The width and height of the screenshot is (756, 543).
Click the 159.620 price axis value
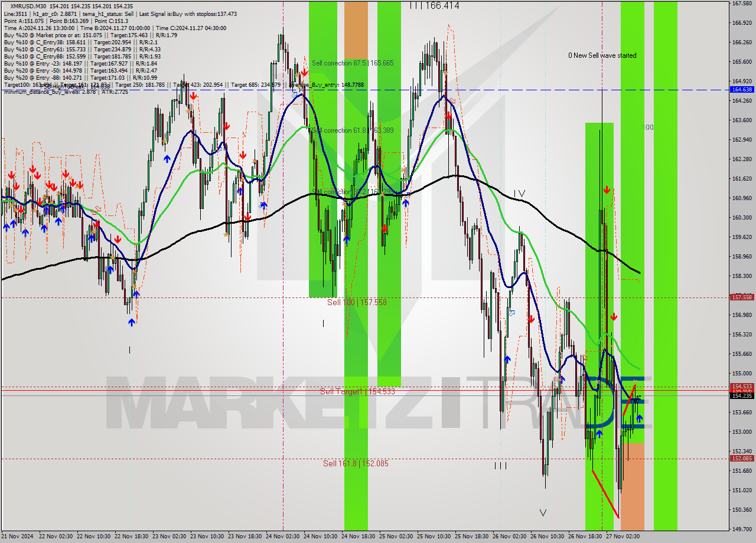(741, 237)
